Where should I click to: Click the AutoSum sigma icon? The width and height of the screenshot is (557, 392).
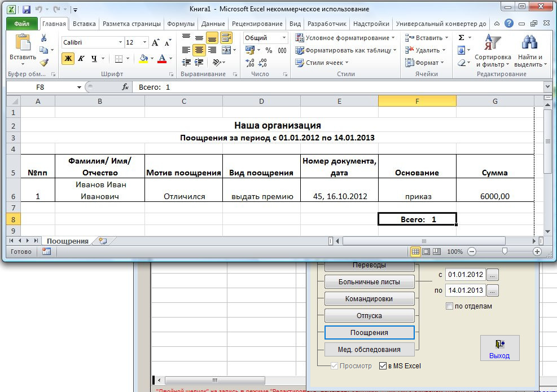coord(461,38)
